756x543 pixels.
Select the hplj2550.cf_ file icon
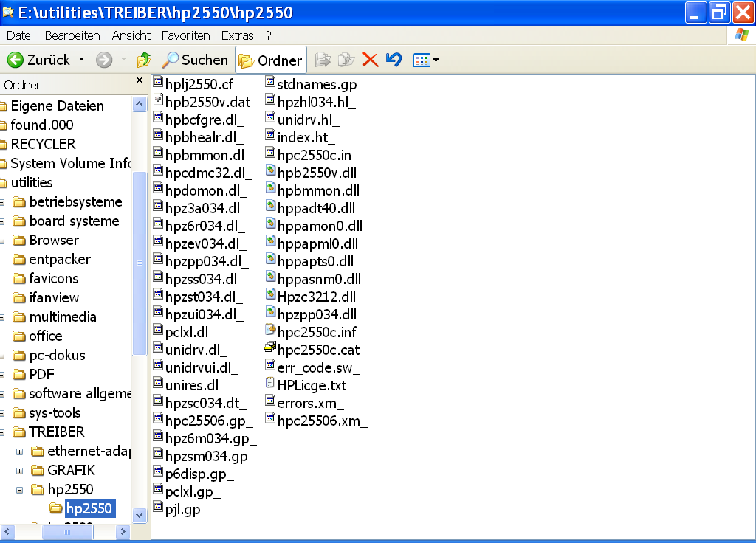[158, 83]
